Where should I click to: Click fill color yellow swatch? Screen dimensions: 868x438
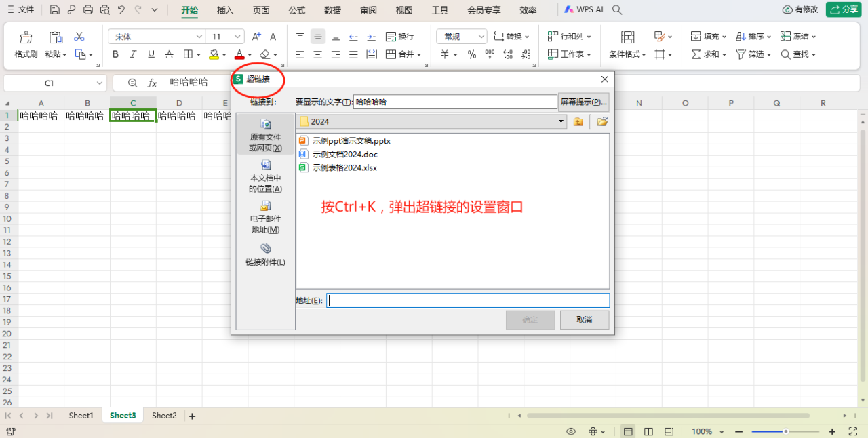pyautogui.click(x=214, y=54)
